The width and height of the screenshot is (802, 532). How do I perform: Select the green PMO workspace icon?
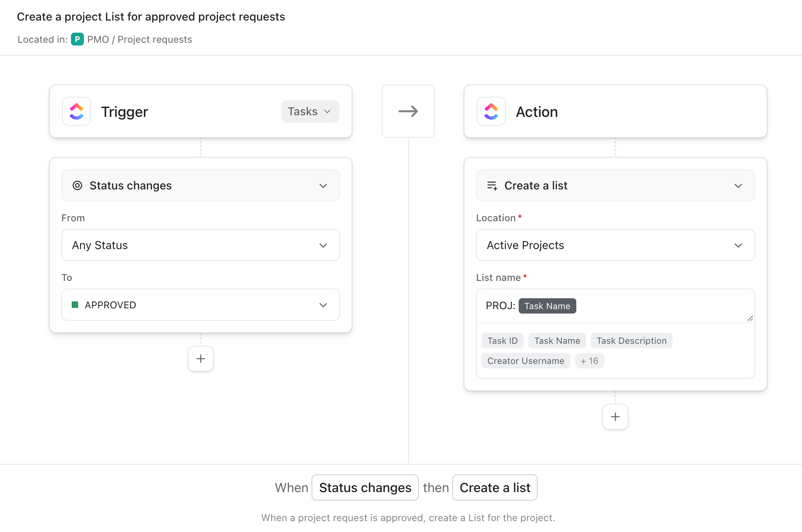tap(77, 39)
